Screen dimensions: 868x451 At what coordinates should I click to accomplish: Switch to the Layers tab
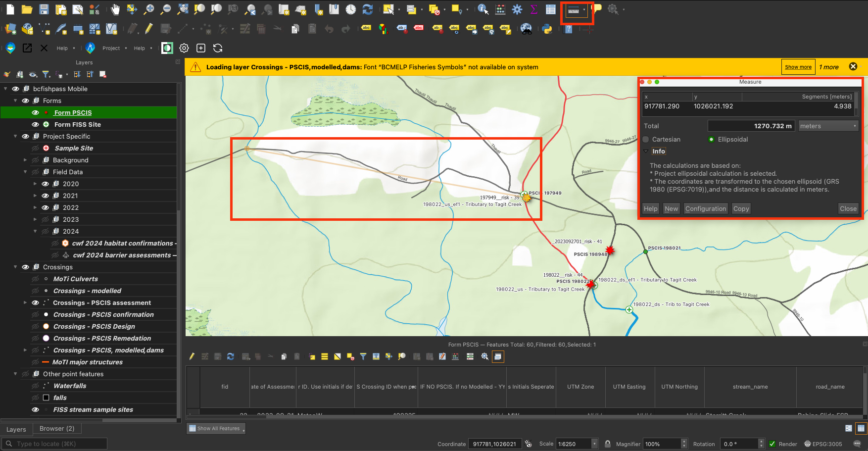click(16, 429)
